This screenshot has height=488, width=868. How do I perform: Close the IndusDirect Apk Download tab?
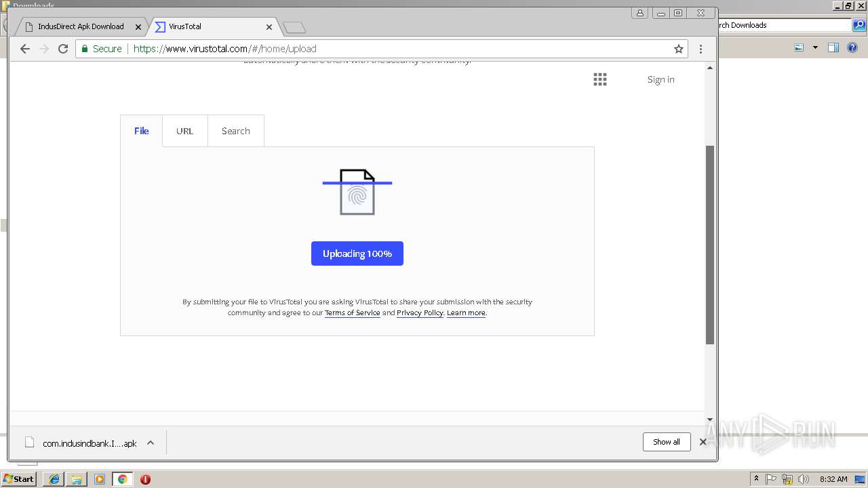138,27
